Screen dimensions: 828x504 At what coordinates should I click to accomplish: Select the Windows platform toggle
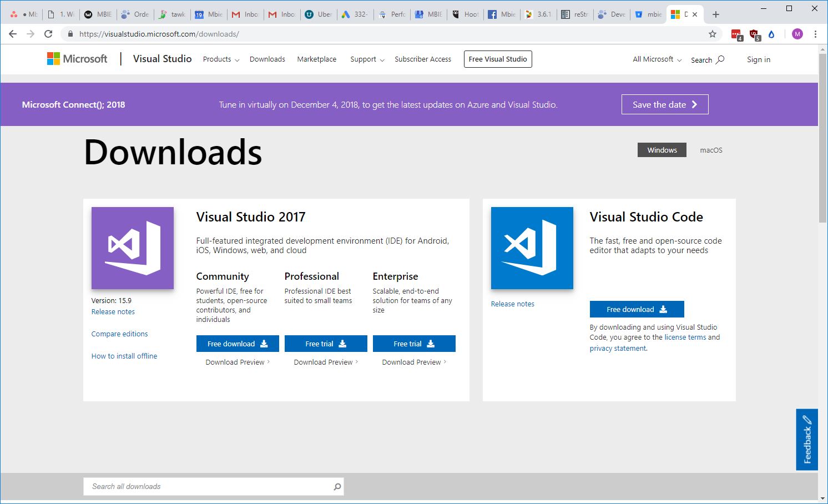[662, 150]
